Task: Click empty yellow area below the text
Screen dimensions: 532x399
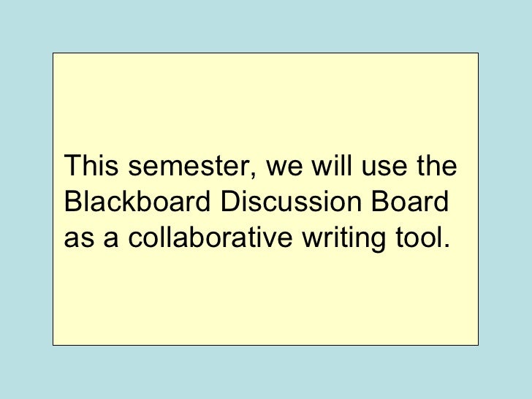Action: (x=265, y=299)
